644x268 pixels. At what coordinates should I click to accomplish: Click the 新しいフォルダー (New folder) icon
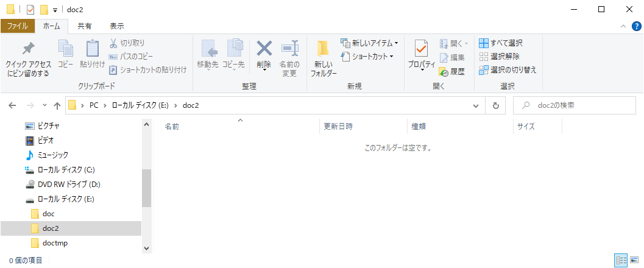point(323,49)
